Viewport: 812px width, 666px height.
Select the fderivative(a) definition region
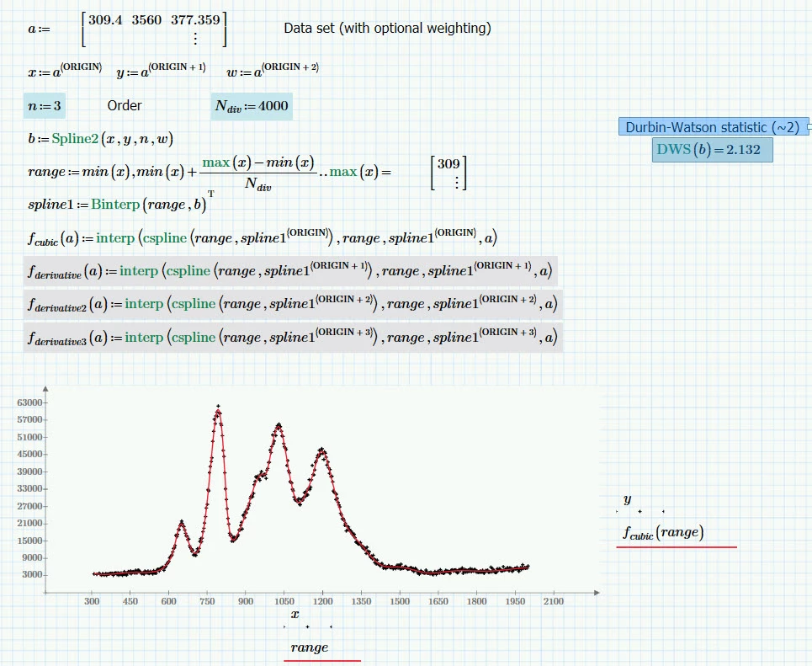[x=290, y=271]
